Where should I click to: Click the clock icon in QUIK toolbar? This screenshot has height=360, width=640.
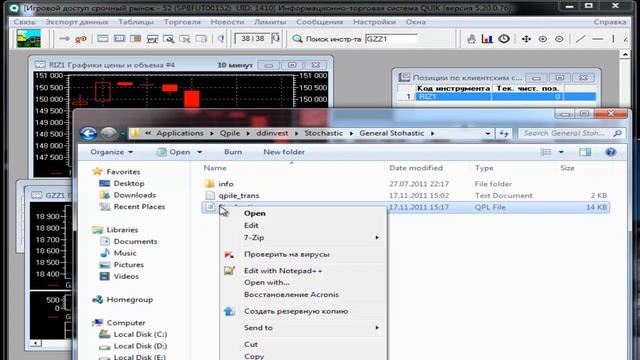point(504,39)
